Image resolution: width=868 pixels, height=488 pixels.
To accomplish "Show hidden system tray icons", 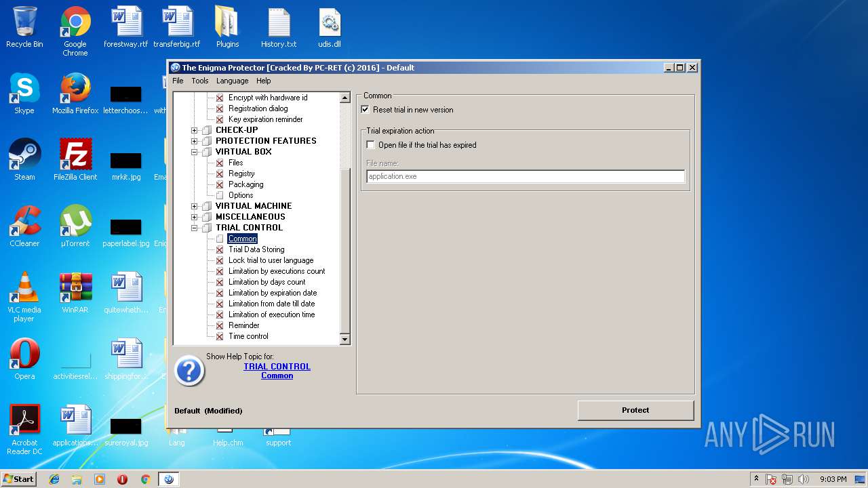I will pos(756,479).
